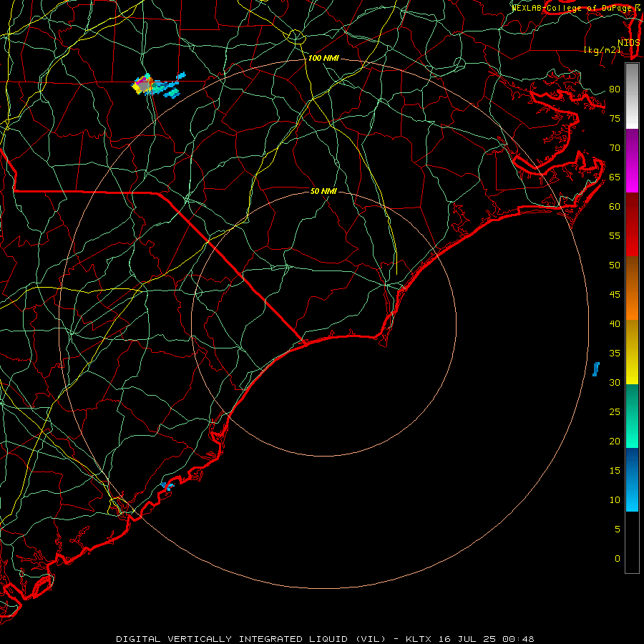Click the 75 value on the scale
This screenshot has height=644, width=644.
[615, 119]
